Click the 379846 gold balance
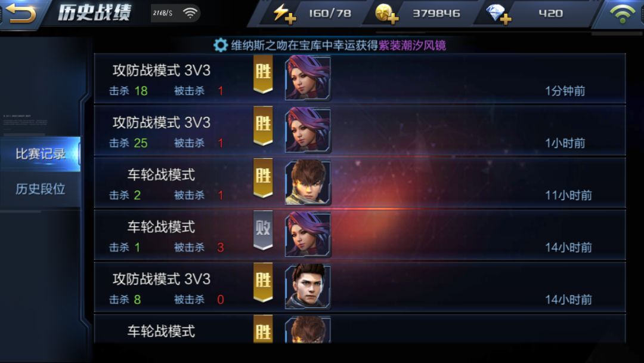 pyautogui.click(x=436, y=14)
